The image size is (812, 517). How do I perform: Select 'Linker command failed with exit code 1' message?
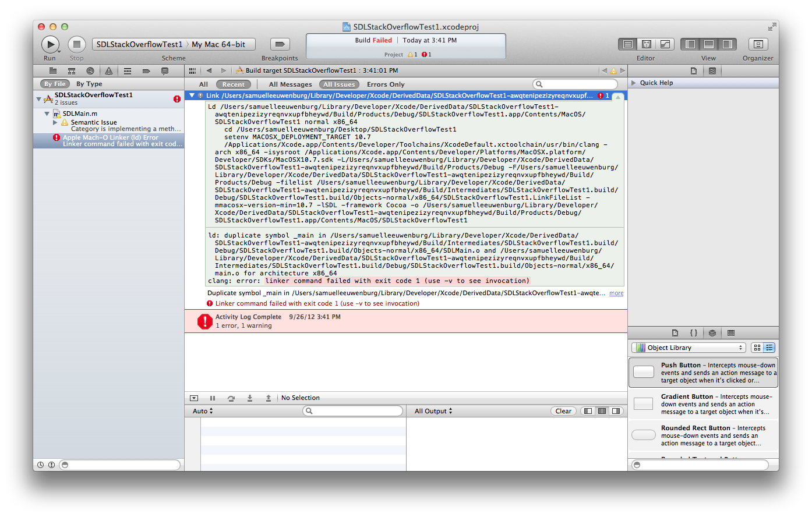click(x=317, y=303)
